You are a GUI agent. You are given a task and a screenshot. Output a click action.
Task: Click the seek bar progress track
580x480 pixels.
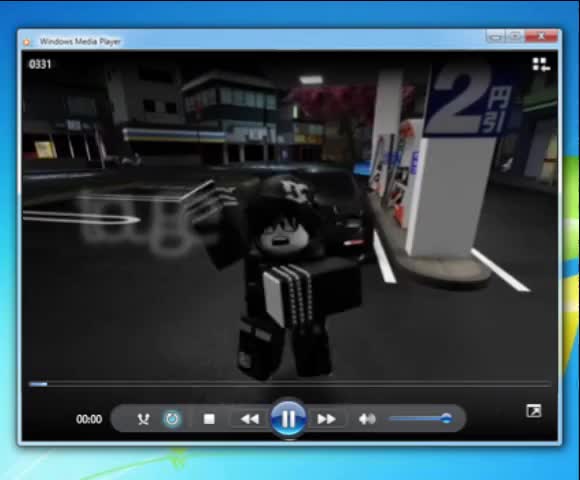point(290,384)
